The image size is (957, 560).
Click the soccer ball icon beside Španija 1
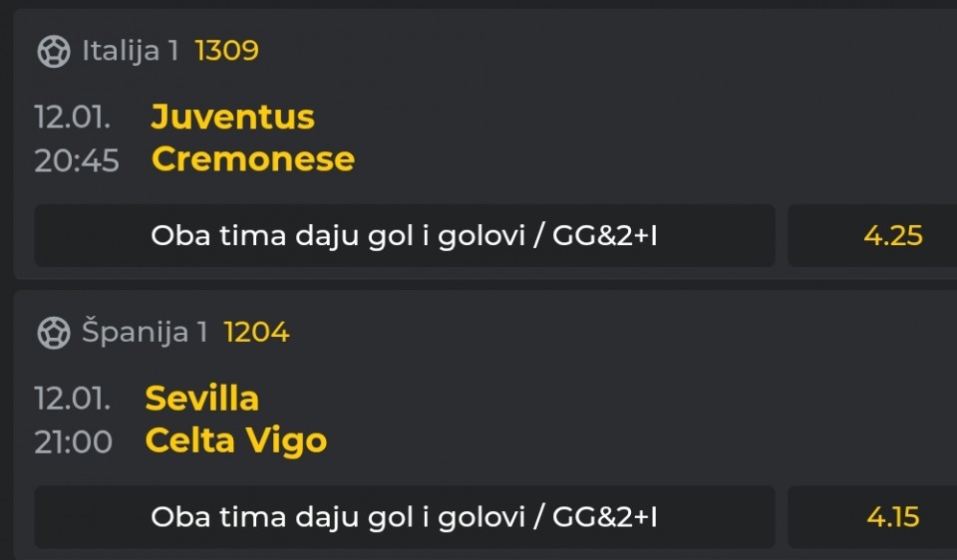tap(53, 333)
